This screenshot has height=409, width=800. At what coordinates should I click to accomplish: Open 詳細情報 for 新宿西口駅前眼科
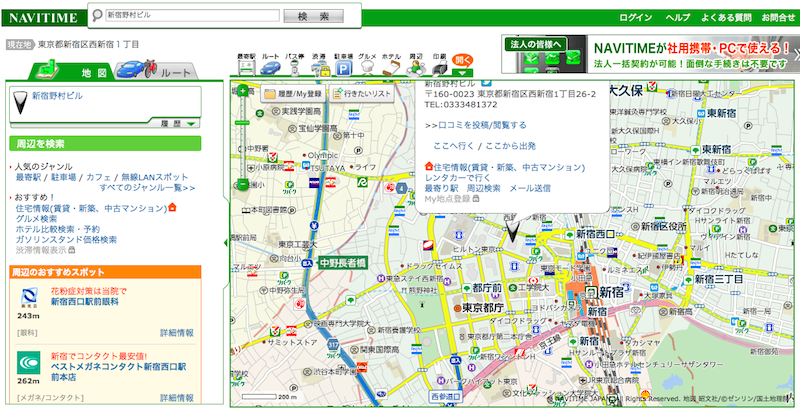[177, 333]
